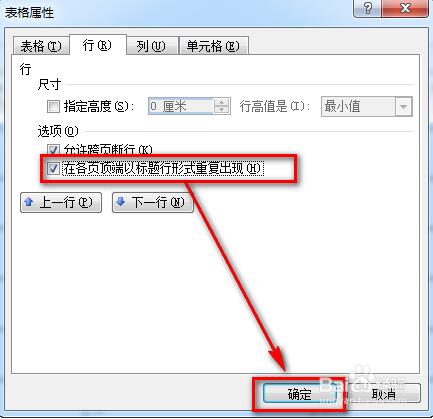Viewport: 433px width, 419px height.
Task: Switch to the 表格 tab
Action: click(x=41, y=46)
